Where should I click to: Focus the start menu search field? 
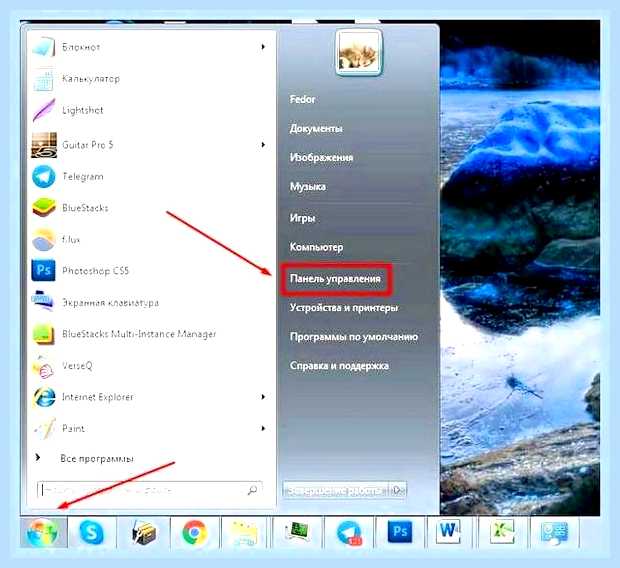pos(149,491)
